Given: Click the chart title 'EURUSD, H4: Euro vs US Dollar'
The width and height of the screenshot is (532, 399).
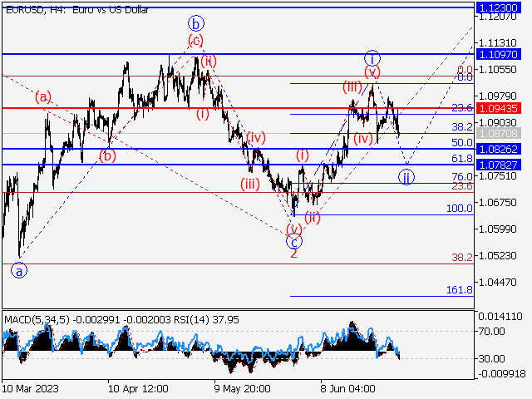Looking at the screenshot, I should pos(77,10).
